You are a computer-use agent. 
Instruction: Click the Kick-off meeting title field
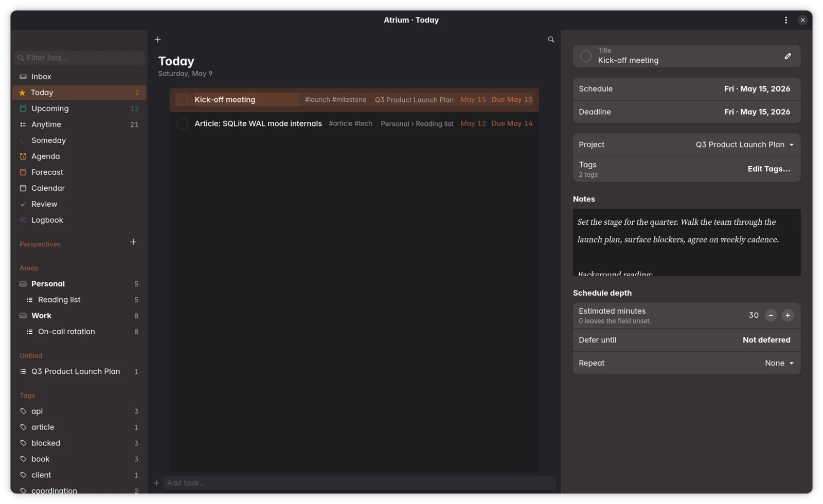click(x=687, y=56)
